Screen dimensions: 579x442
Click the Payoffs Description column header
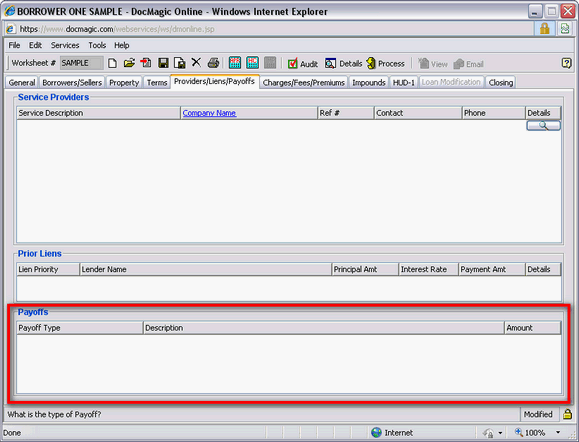tap(324, 328)
